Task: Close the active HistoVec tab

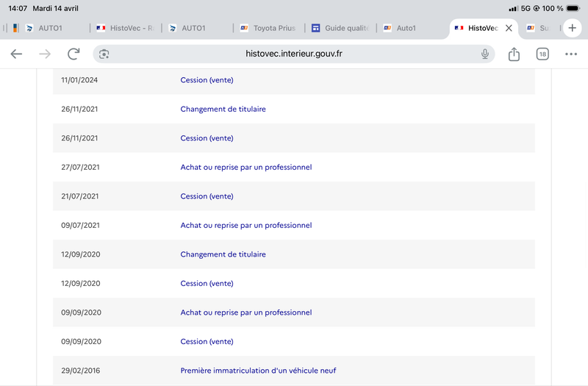Action: pos(509,28)
